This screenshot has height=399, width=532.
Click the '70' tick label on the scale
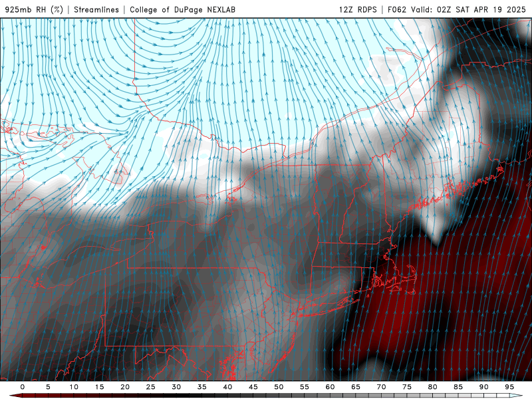[381, 387]
